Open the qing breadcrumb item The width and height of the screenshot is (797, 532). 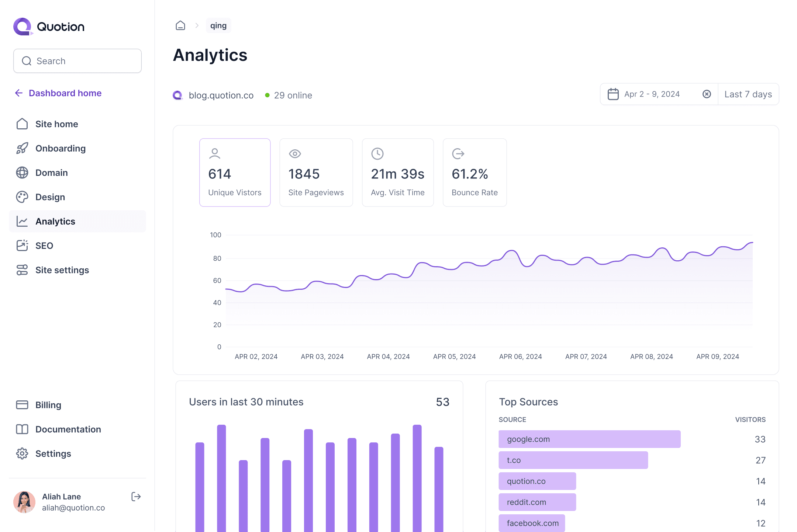pyautogui.click(x=218, y=25)
